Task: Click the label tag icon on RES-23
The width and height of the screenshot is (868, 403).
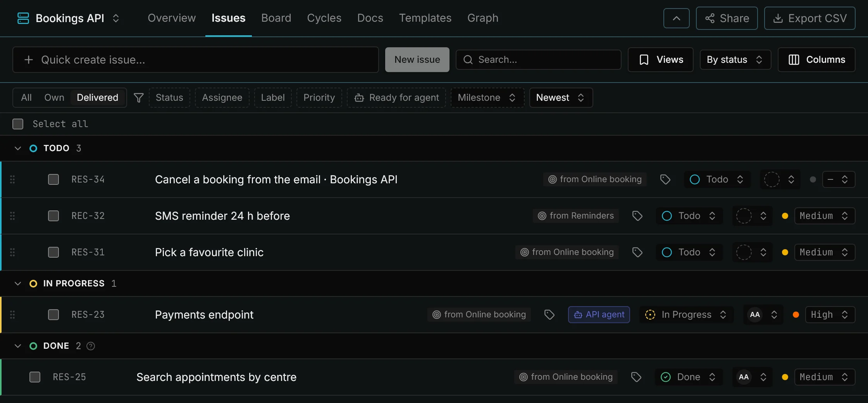Action: pyautogui.click(x=549, y=315)
